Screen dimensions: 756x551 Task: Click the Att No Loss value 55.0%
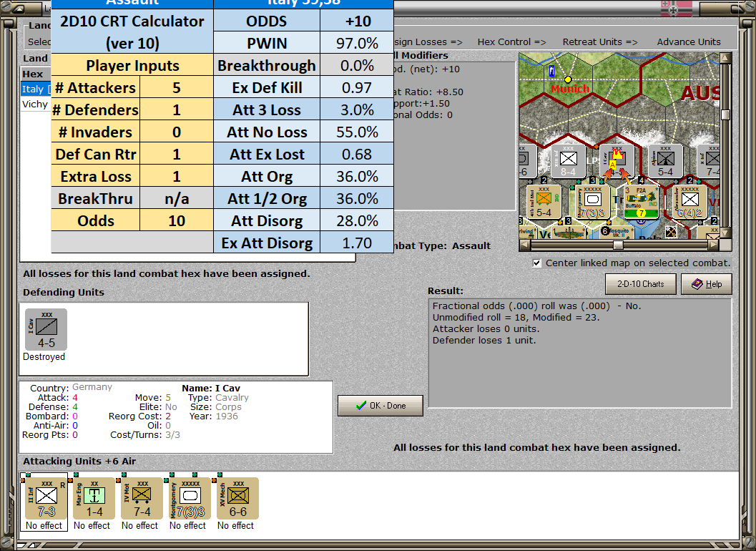click(x=357, y=132)
